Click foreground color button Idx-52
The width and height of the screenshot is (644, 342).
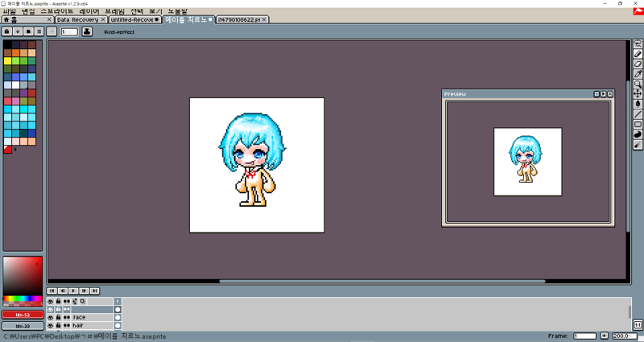pos(23,315)
